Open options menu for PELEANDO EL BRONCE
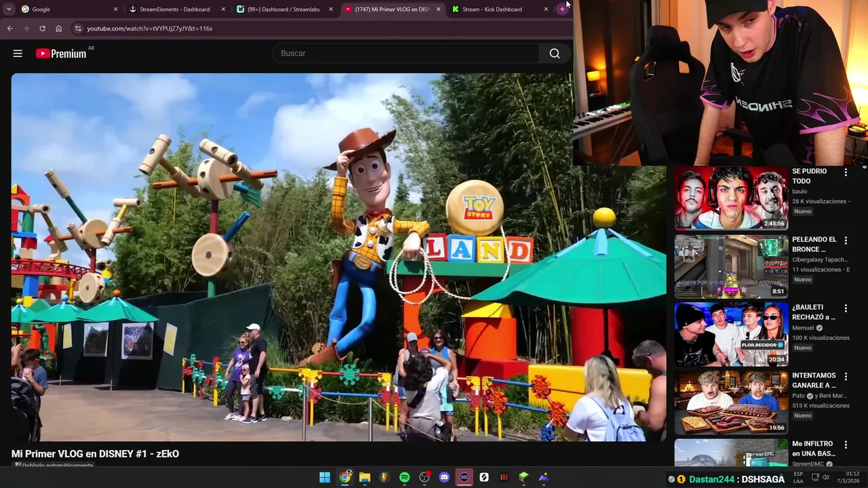Viewport: 868px width, 488px height. [x=846, y=241]
